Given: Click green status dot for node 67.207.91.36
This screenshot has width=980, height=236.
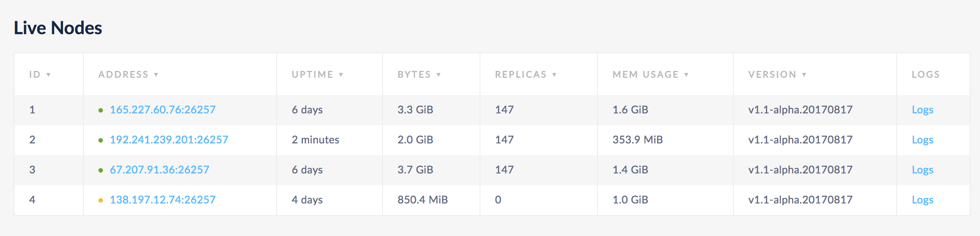Looking at the screenshot, I should (100, 171).
